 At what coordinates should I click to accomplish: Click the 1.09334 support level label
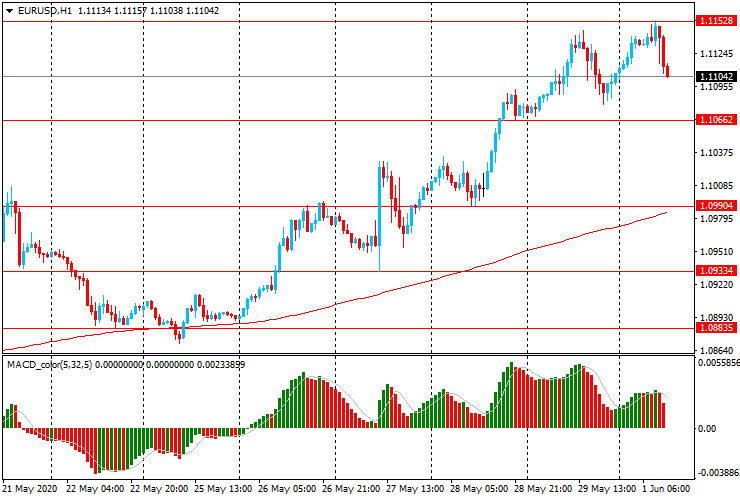716,271
